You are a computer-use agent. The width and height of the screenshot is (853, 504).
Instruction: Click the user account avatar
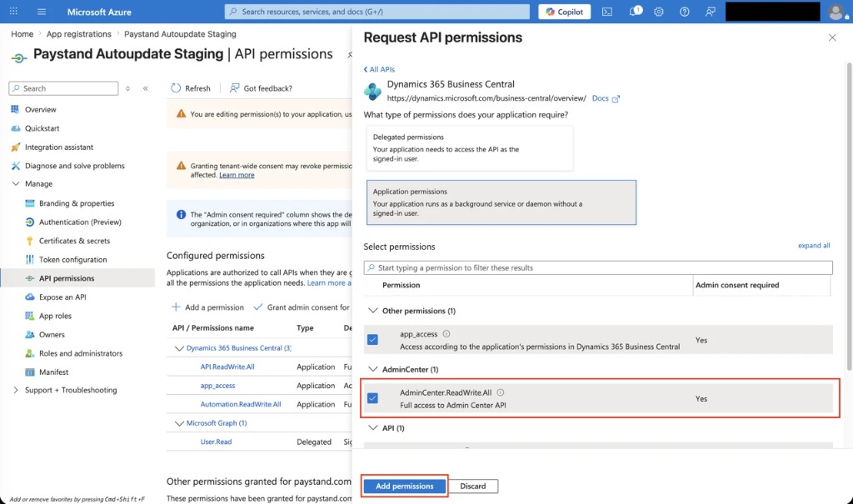pyautogui.click(x=836, y=12)
